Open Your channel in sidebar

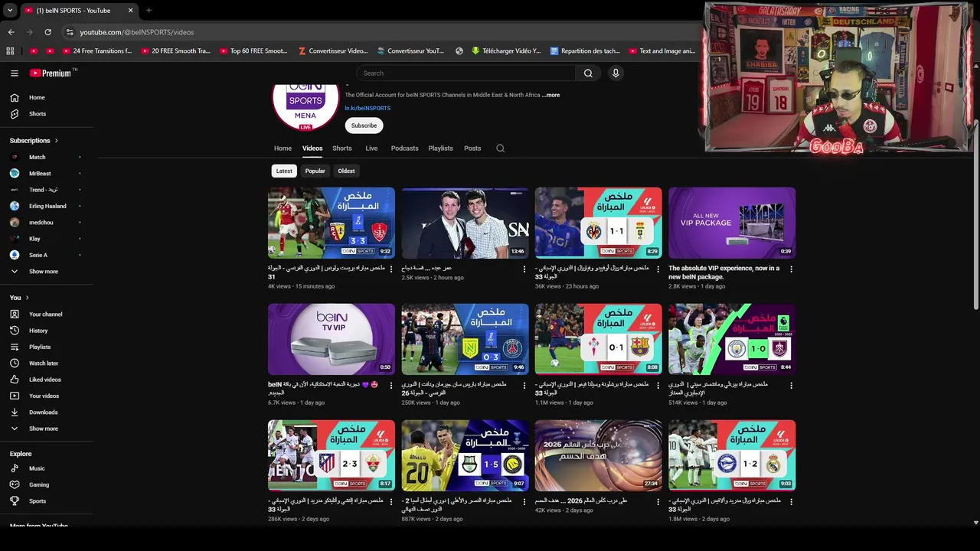click(47, 315)
